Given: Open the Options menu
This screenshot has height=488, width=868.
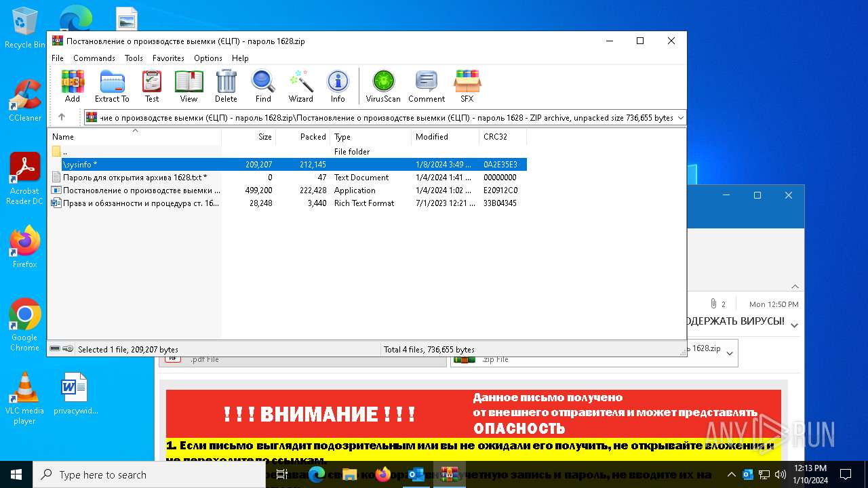Looking at the screenshot, I should click(208, 58).
